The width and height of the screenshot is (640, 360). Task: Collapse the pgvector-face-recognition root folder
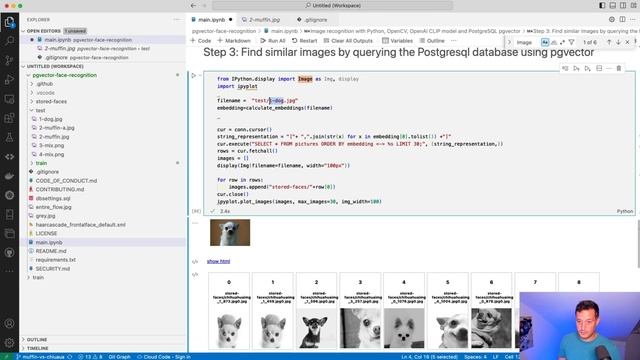pyautogui.click(x=64, y=75)
